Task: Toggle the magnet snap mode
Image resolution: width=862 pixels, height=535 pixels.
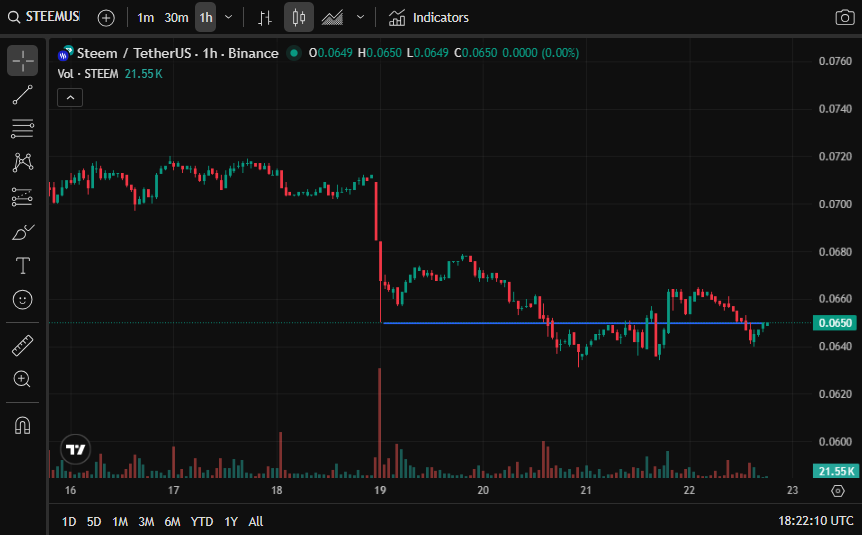Action: pos(23,426)
